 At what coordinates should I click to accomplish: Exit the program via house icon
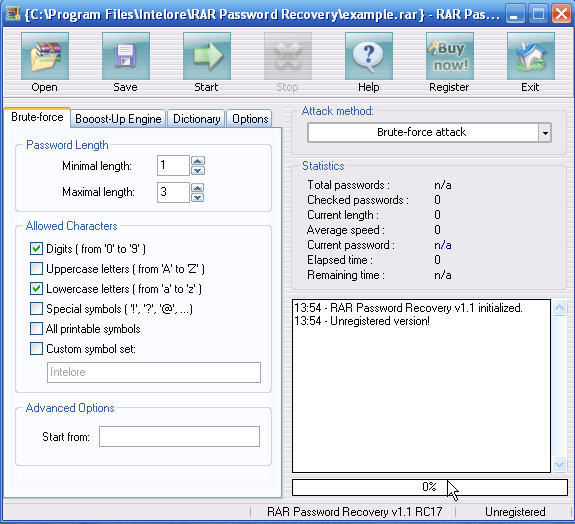pyautogui.click(x=531, y=56)
